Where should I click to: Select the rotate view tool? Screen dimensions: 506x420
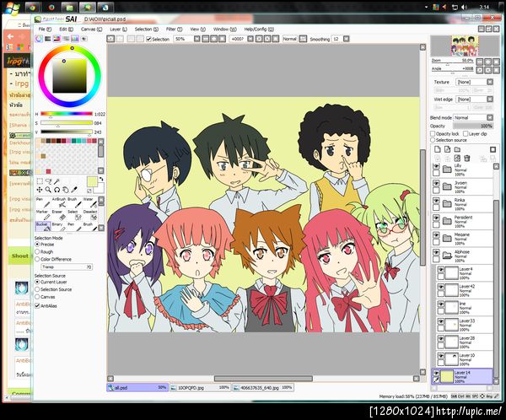(57, 190)
